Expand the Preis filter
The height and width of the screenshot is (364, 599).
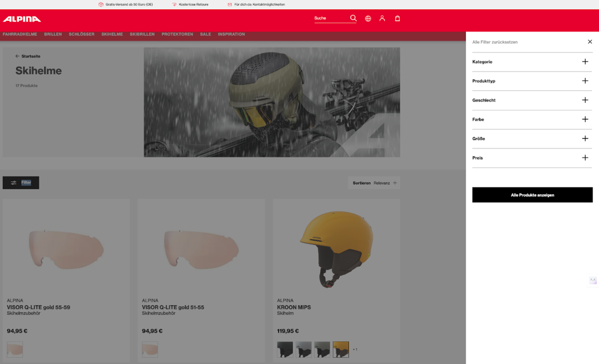coord(585,158)
